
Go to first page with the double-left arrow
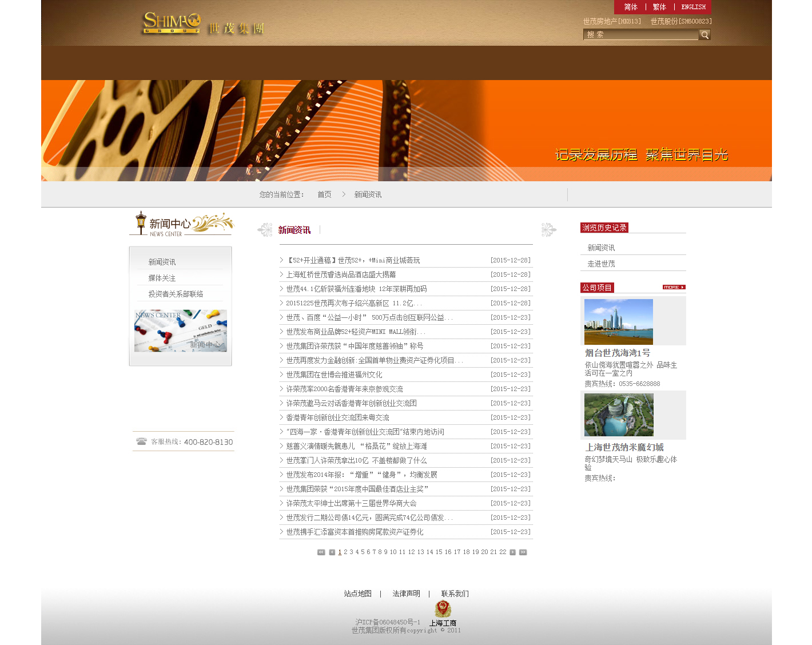(321, 552)
